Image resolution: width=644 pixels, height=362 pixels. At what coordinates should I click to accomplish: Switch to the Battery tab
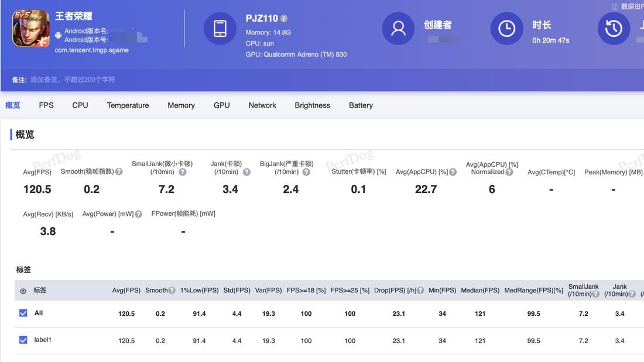(x=360, y=105)
